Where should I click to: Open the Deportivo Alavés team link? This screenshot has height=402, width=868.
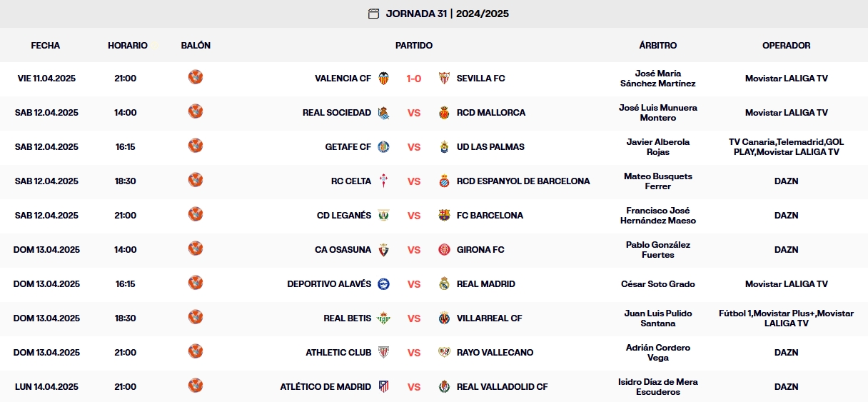tap(329, 283)
